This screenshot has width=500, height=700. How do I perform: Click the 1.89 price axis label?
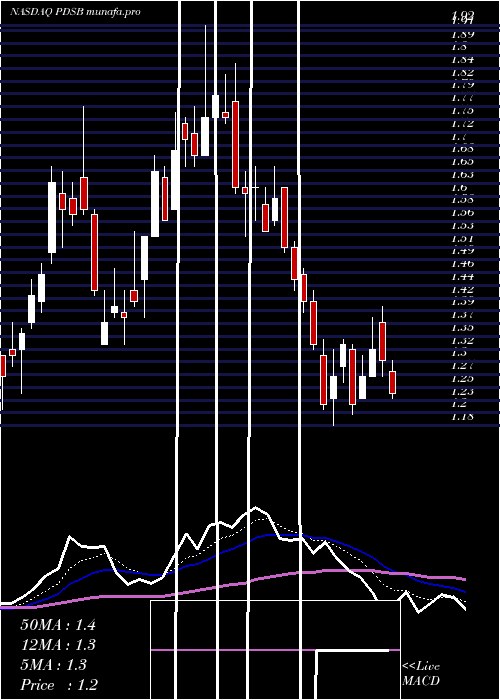462,34
